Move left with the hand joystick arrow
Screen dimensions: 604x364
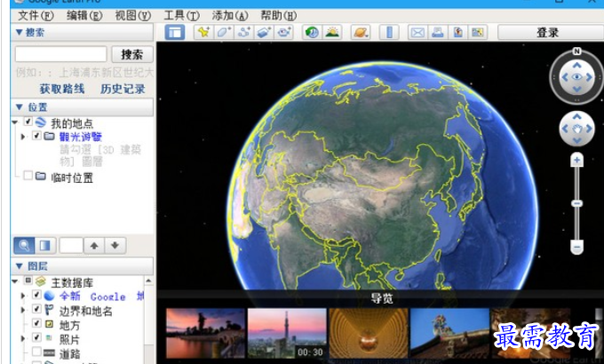pos(565,129)
